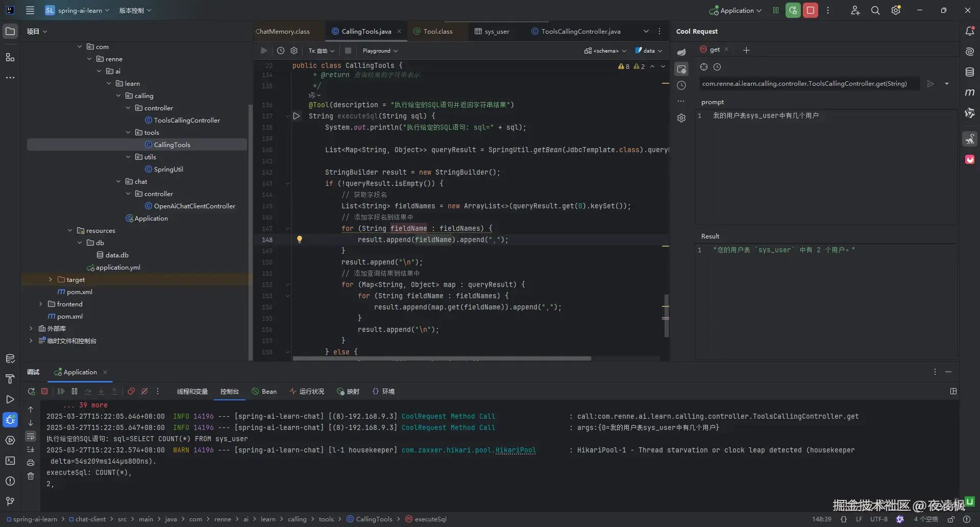Click the Search Everywhere magnifier icon
Image resolution: width=980 pixels, height=527 pixels.
(x=875, y=10)
